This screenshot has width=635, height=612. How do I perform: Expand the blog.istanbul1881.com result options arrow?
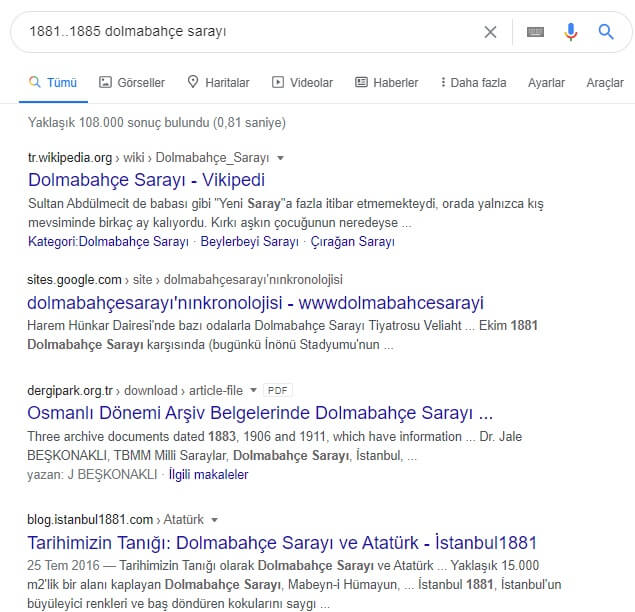tap(215, 520)
